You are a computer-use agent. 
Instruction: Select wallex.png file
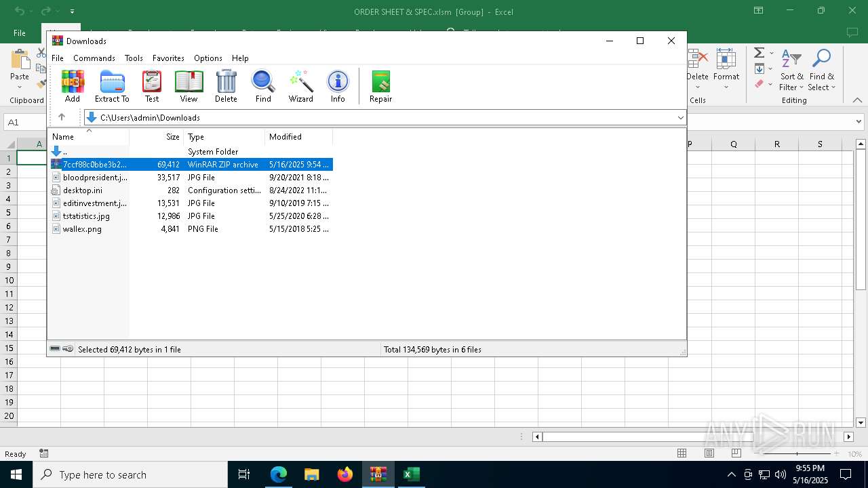click(x=191, y=229)
